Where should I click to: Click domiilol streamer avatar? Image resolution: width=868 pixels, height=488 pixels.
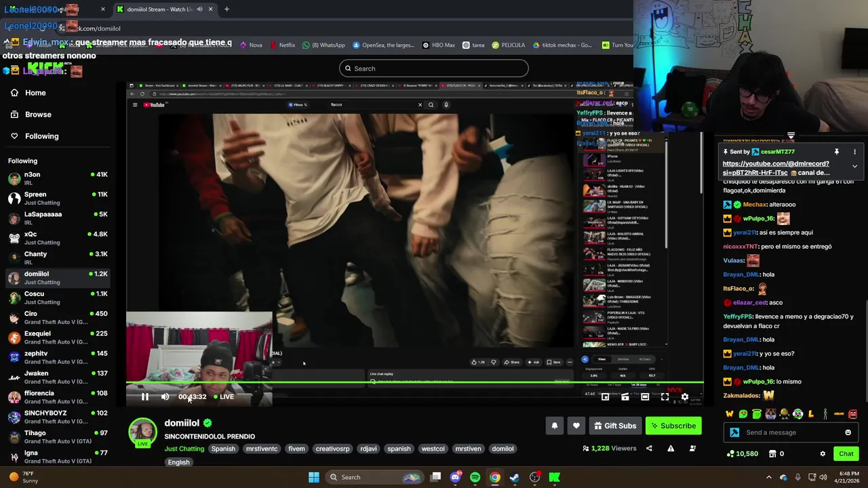pos(142,432)
